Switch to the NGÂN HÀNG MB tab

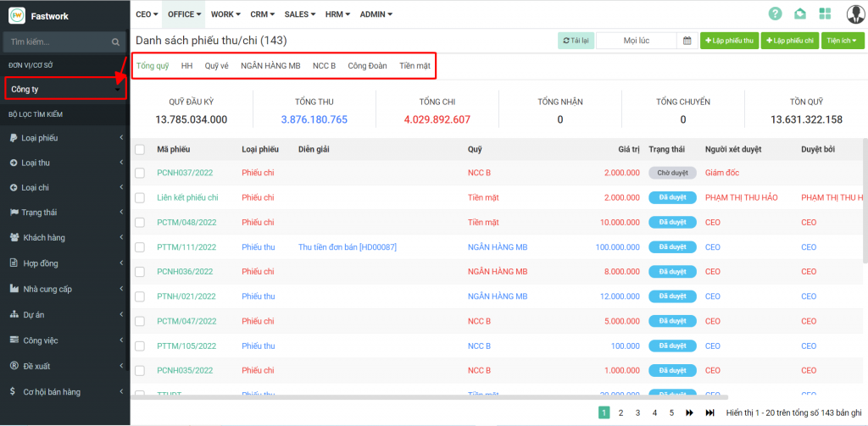coord(270,65)
